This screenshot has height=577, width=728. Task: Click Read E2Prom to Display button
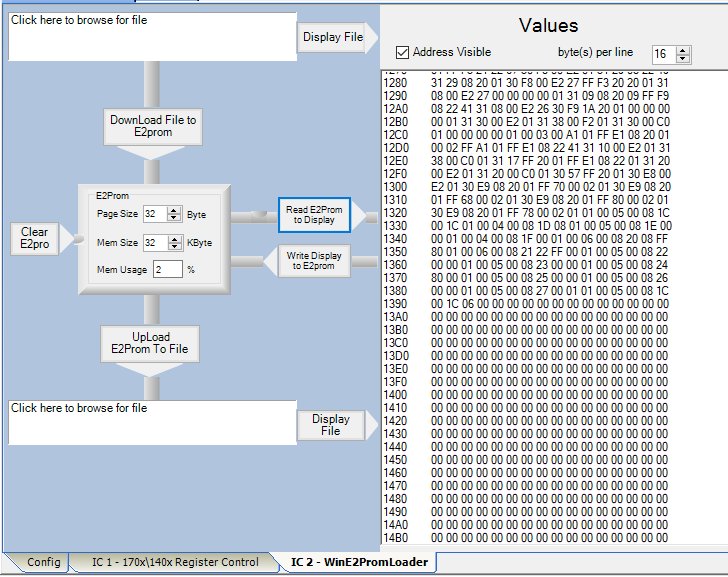(x=314, y=215)
